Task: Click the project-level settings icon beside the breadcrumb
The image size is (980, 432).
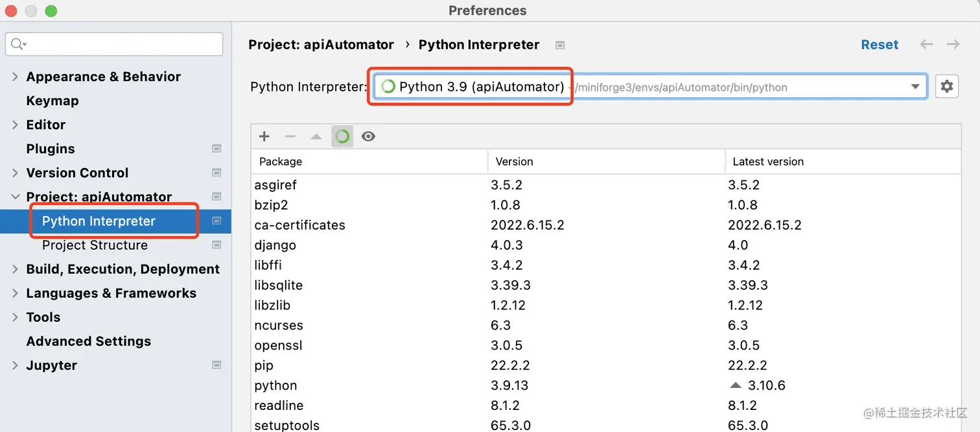Action: click(560, 45)
